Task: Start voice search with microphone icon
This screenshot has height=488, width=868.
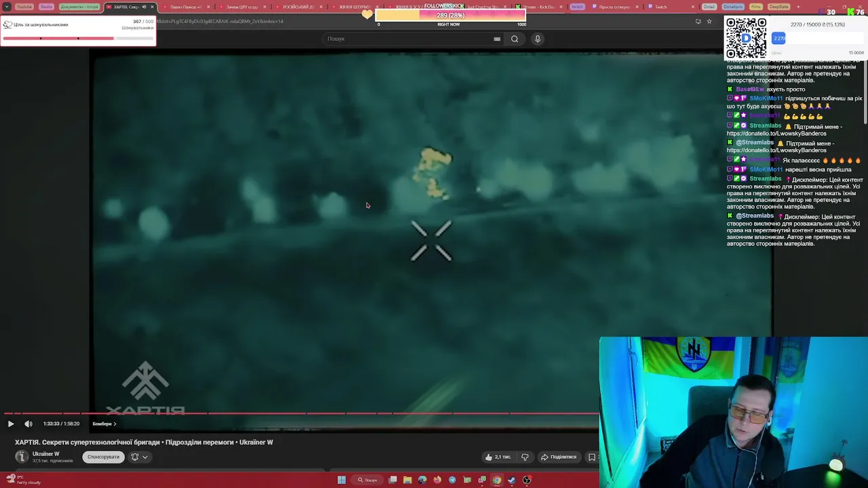Action: pos(538,39)
